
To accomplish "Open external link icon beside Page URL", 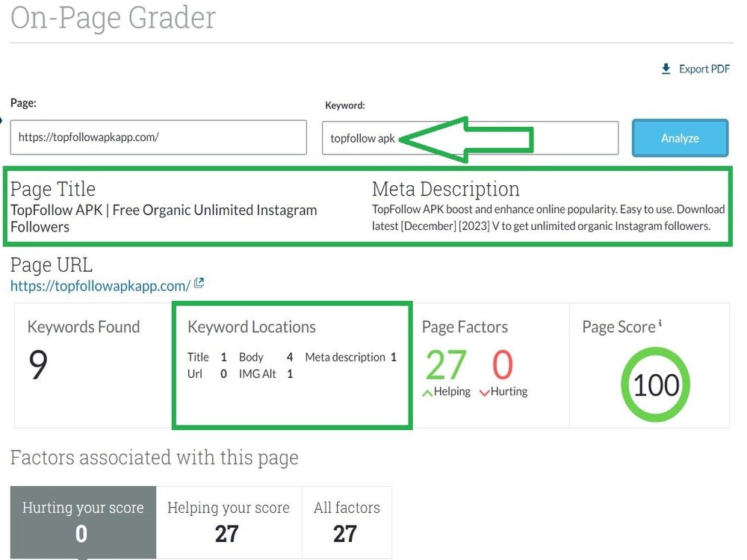I will point(199,283).
